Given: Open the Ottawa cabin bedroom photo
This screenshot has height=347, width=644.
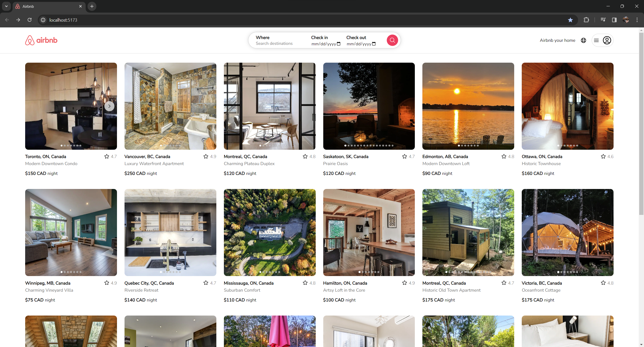Looking at the screenshot, I should pos(568,106).
